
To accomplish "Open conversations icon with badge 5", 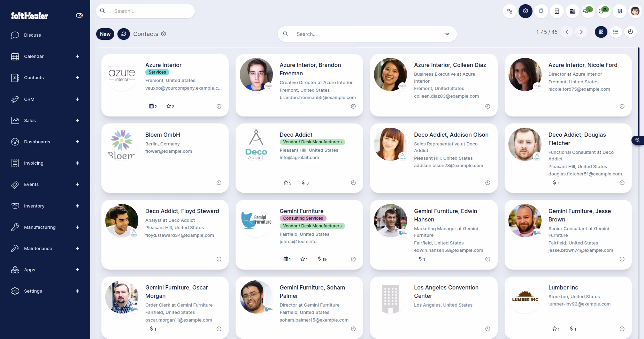I will pos(587,11).
